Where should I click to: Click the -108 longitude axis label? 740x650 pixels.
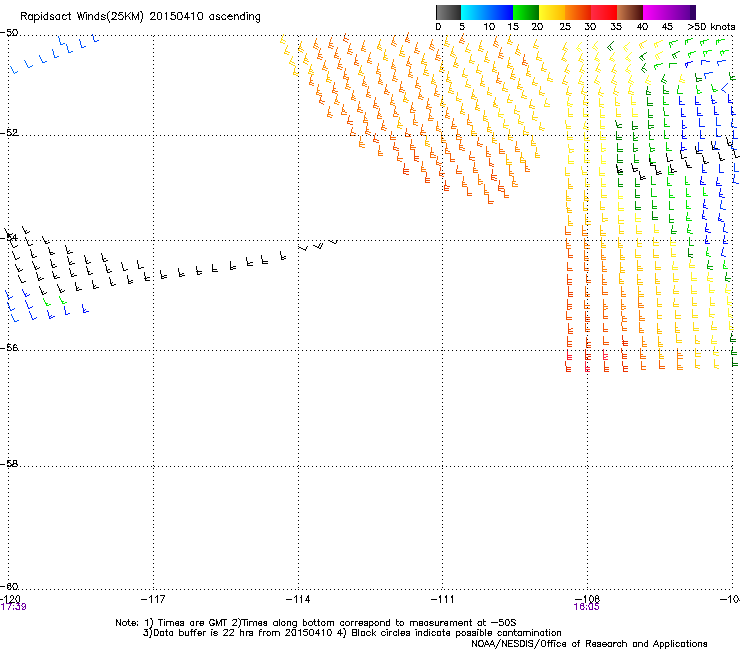tap(588, 599)
